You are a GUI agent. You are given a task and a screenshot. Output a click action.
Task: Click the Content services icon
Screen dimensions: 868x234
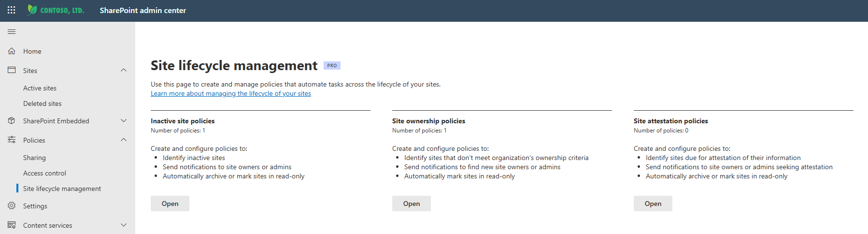(12, 225)
